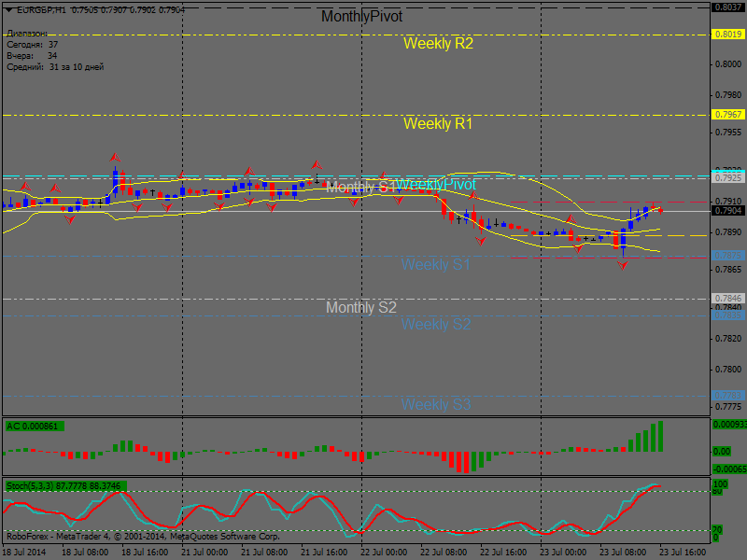
Task: Select the Weekly S2 support label
Action: [x=436, y=325]
